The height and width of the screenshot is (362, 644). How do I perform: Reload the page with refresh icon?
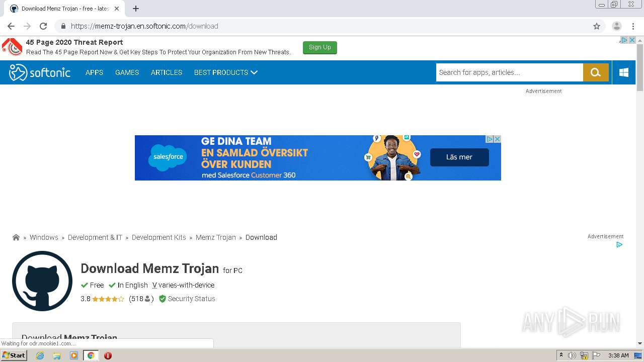coord(43,26)
